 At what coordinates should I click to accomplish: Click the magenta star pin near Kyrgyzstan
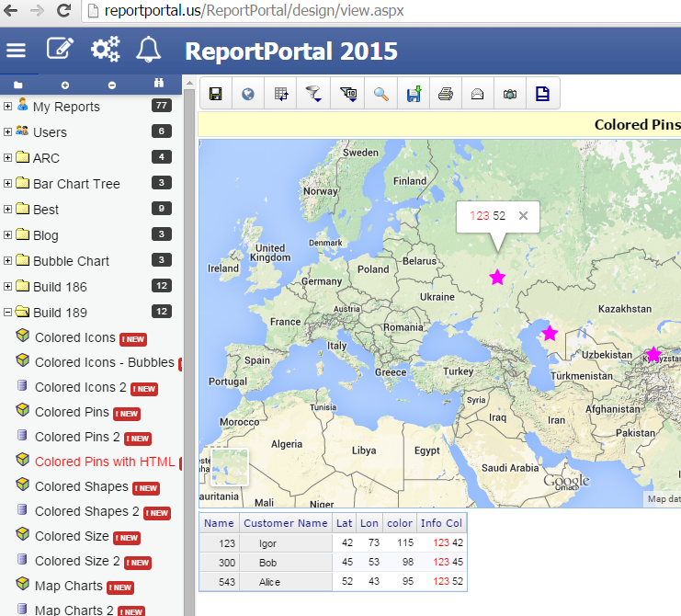(653, 355)
